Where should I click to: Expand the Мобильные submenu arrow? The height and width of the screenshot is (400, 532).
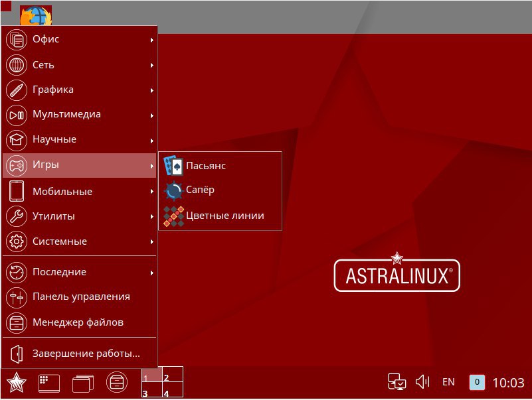152,191
